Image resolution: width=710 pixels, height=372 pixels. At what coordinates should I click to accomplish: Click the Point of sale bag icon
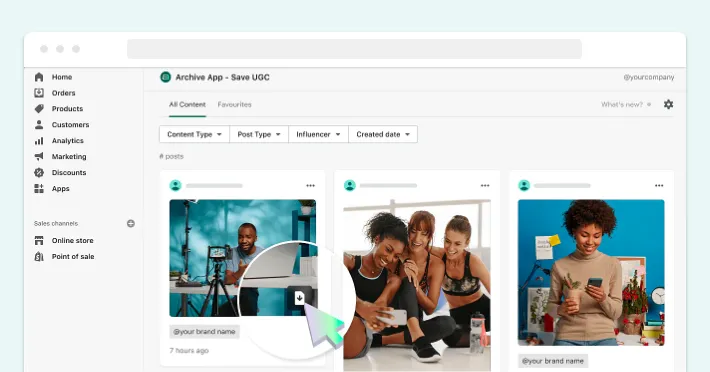(39, 257)
